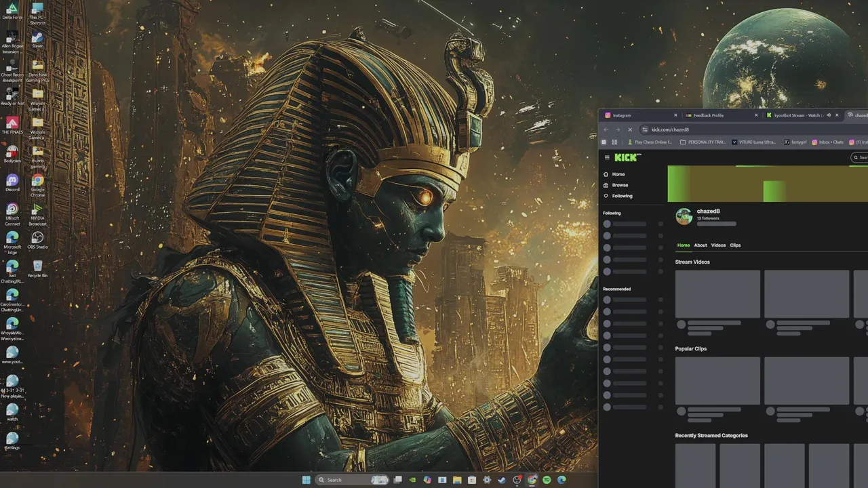Switch to the Videos tab on chazed8's channel
This screenshot has width=868, height=488.
718,245
